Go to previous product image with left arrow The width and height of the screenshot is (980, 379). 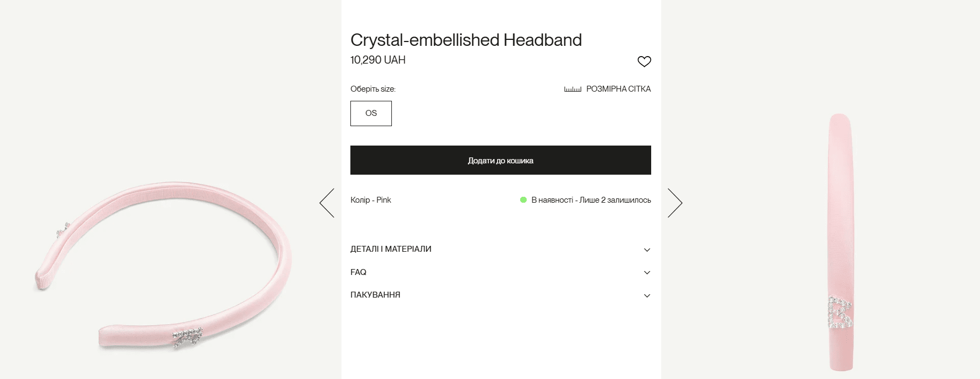click(327, 203)
